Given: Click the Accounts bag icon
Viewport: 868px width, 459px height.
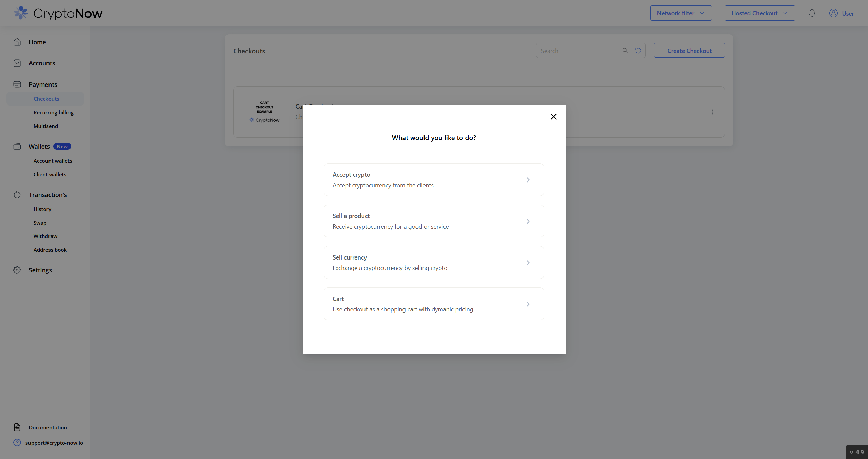Looking at the screenshot, I should [17, 63].
